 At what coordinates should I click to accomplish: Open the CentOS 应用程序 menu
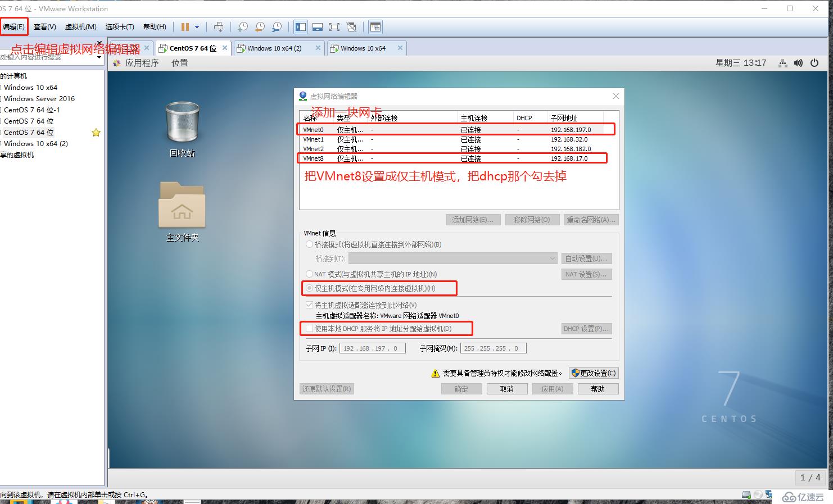(142, 63)
